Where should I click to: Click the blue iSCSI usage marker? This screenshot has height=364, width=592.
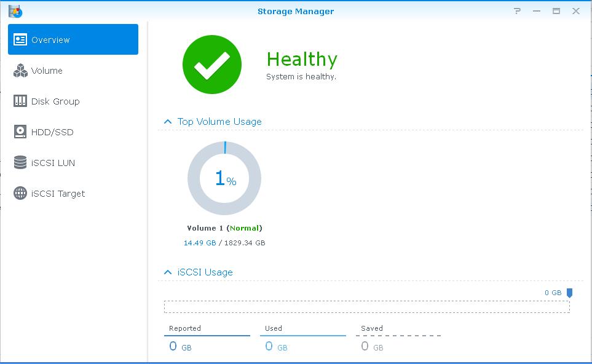pyautogui.click(x=569, y=293)
